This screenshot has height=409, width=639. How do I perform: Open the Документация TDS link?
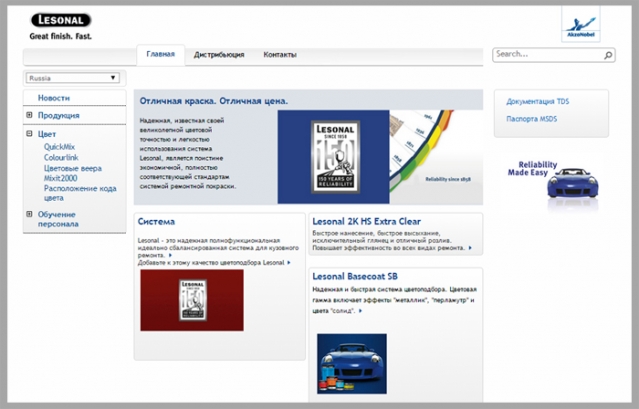538,101
